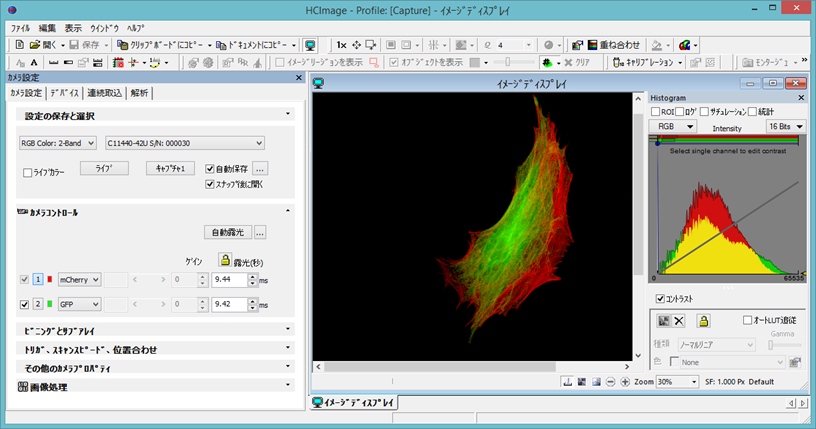Click the zoom in plus icon
This screenshot has height=429, width=816.
click(x=625, y=382)
